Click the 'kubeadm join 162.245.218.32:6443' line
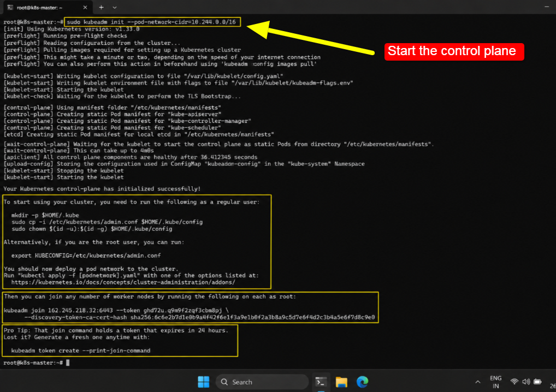The image size is (556, 392). pos(116,311)
